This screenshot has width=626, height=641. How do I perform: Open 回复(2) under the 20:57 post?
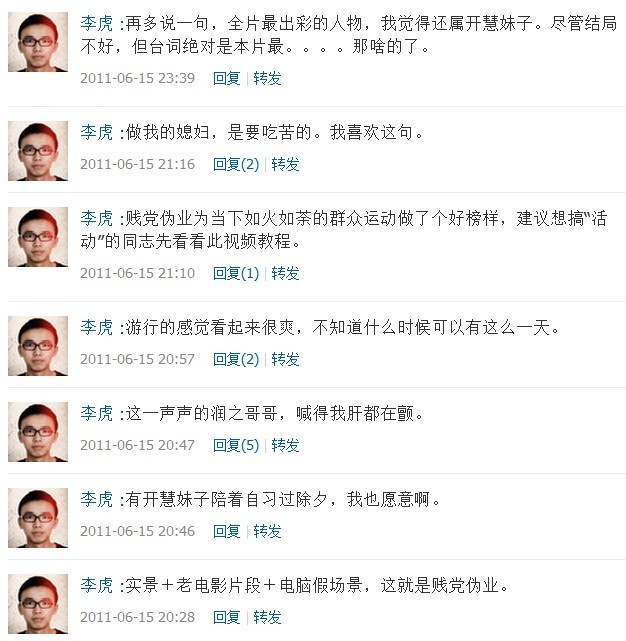[236, 359]
